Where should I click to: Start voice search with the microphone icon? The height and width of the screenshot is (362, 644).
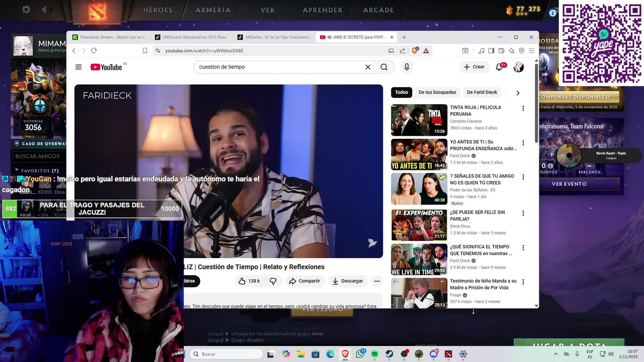click(x=407, y=67)
